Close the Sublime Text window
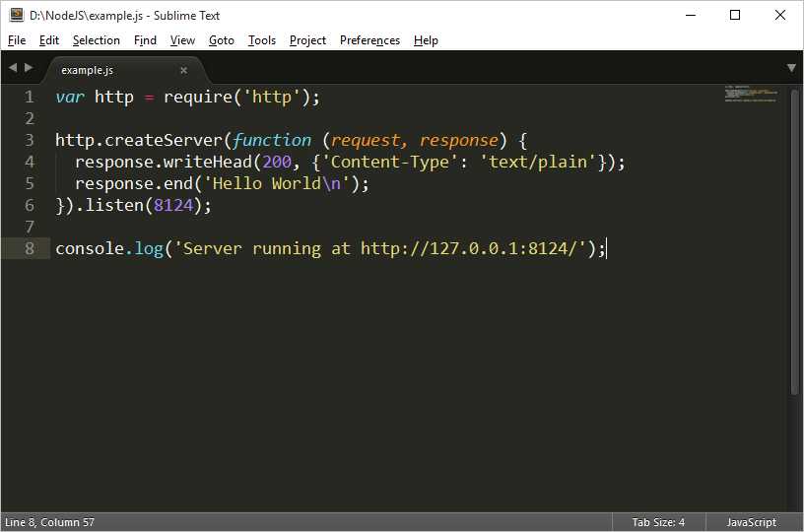Image resolution: width=804 pixels, height=532 pixels. tap(780, 15)
